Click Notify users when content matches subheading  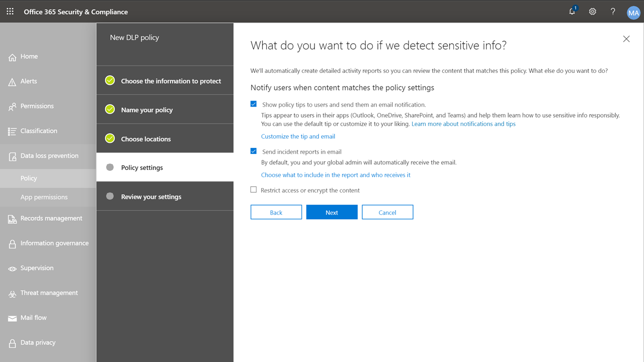coord(342,87)
